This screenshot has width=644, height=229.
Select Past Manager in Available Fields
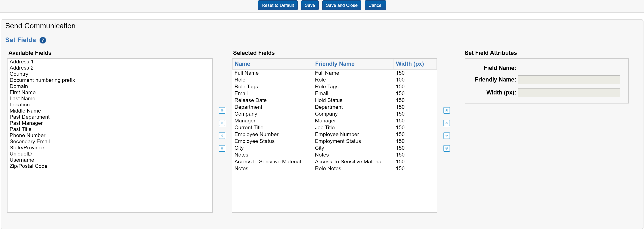(x=110, y=123)
